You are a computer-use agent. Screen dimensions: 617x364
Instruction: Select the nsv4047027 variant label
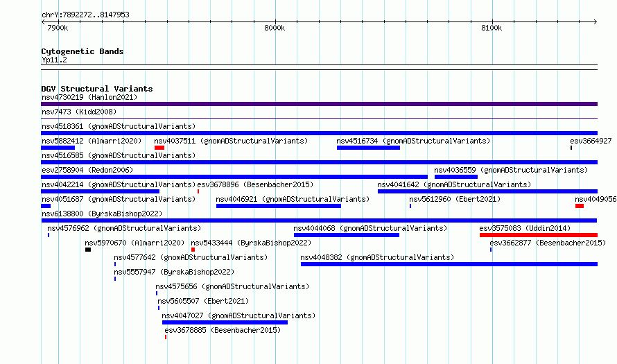pos(238,315)
